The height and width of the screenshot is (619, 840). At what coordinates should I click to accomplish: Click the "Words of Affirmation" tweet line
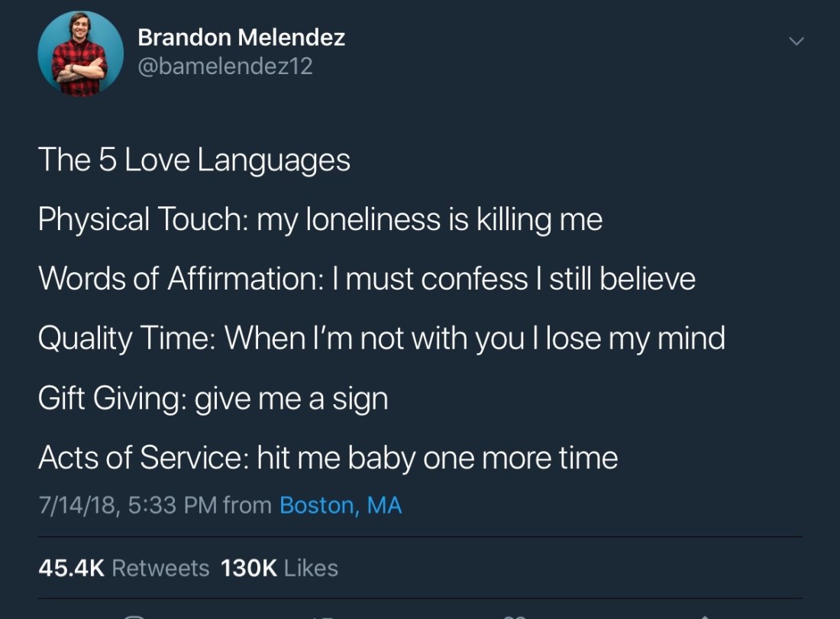(x=367, y=279)
